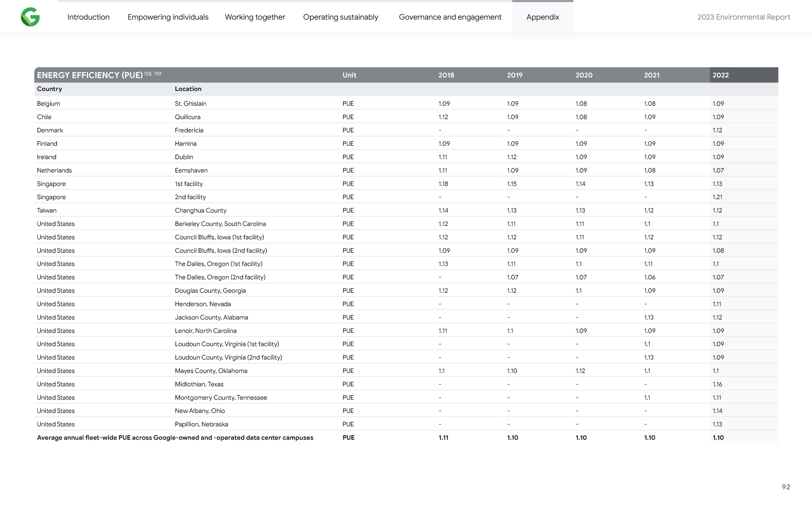Click the 2018 column header
The image size is (812, 507).
click(x=446, y=75)
